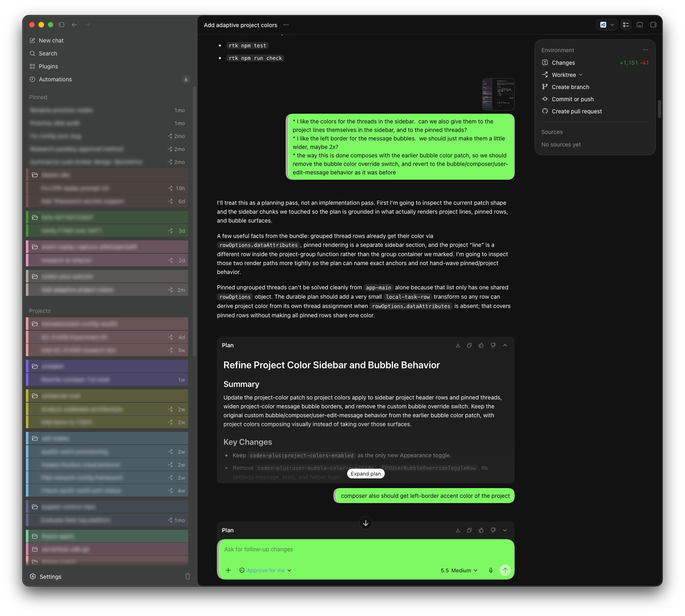Image resolution: width=685 pixels, height=616 pixels.
Task: Toggle the right side panel
Action: pos(653,25)
